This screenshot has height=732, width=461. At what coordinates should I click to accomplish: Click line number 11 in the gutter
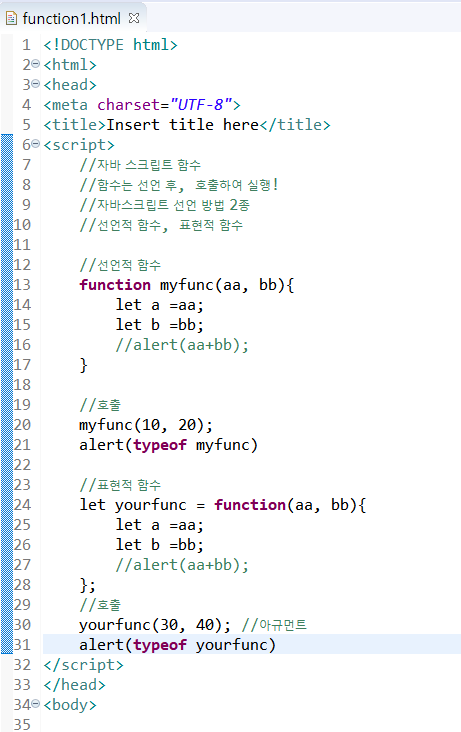tap(22, 245)
